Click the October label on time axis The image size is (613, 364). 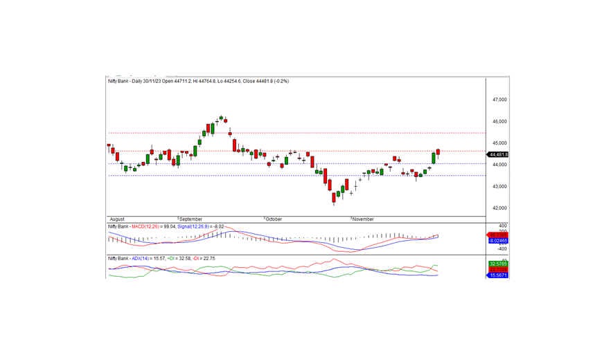click(274, 219)
